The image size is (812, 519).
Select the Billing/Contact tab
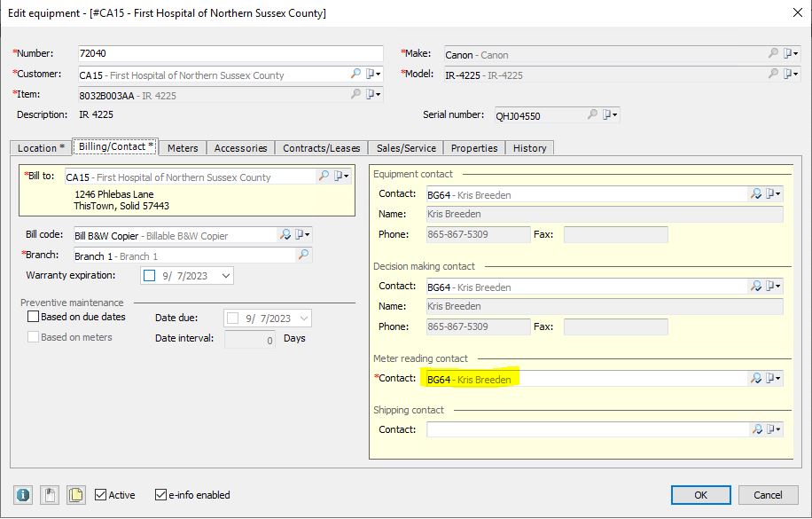coord(115,146)
